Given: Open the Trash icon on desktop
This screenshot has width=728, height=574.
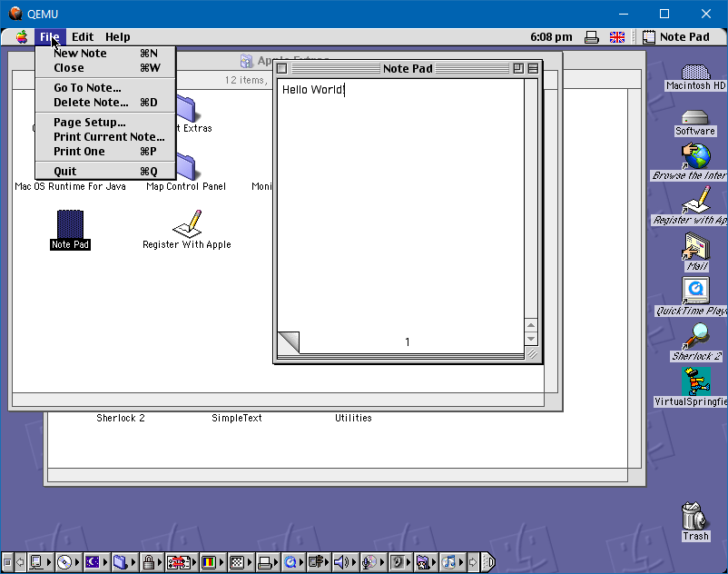Looking at the screenshot, I should pyautogui.click(x=694, y=517).
